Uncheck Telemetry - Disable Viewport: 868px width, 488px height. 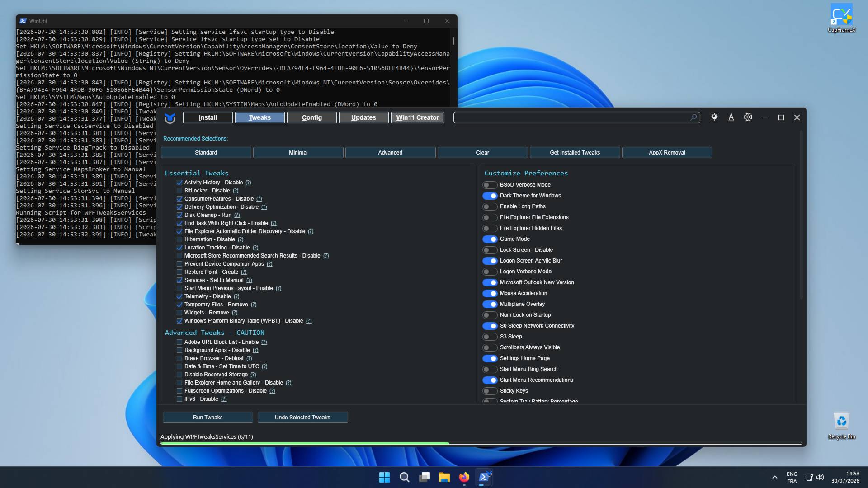(x=179, y=296)
